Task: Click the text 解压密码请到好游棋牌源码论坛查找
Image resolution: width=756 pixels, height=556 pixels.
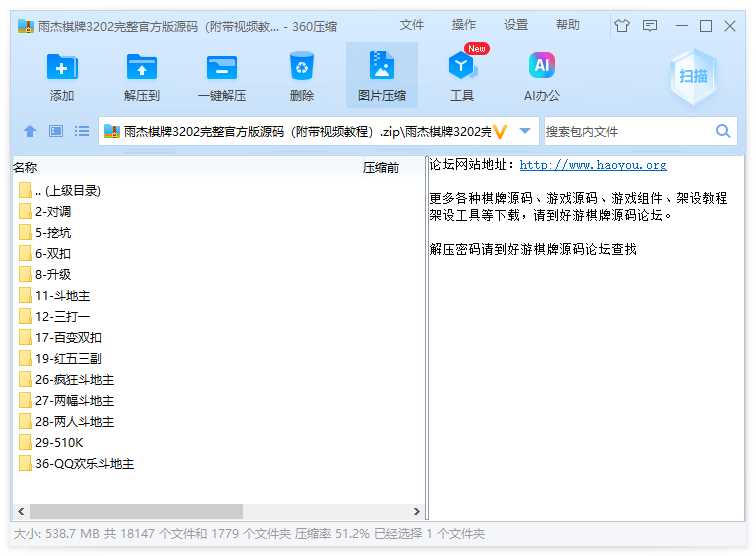Action: point(533,249)
